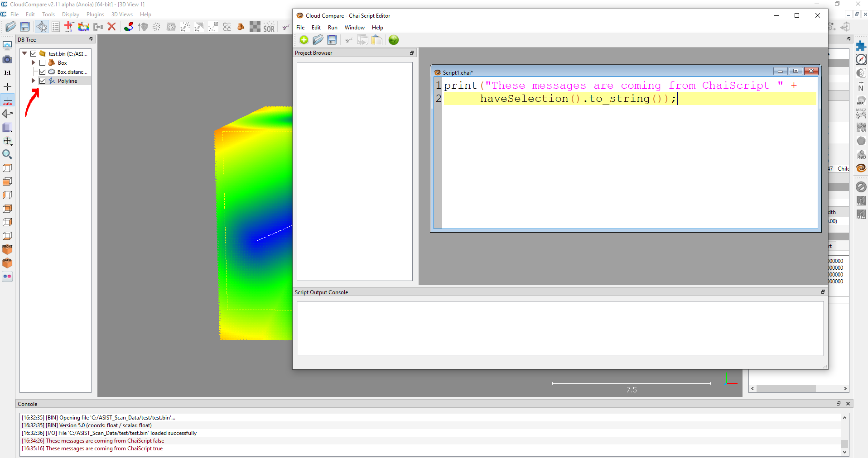
Task: Activate the point picking tool icon
Action: click(42, 27)
